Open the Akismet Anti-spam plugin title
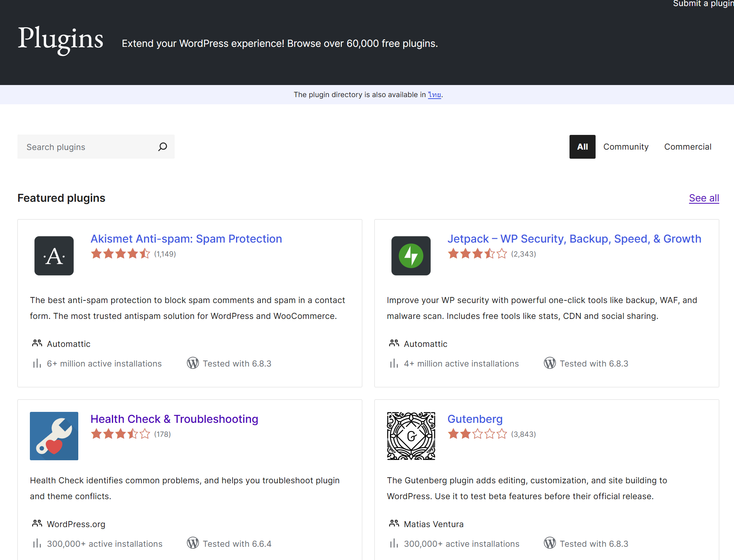The height and width of the screenshot is (560, 734). [x=186, y=239]
